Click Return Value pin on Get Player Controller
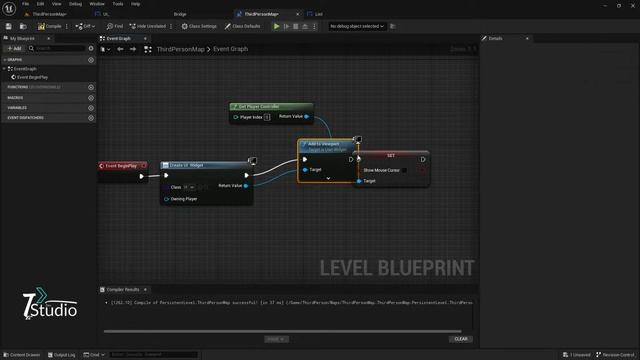 pos(307,116)
